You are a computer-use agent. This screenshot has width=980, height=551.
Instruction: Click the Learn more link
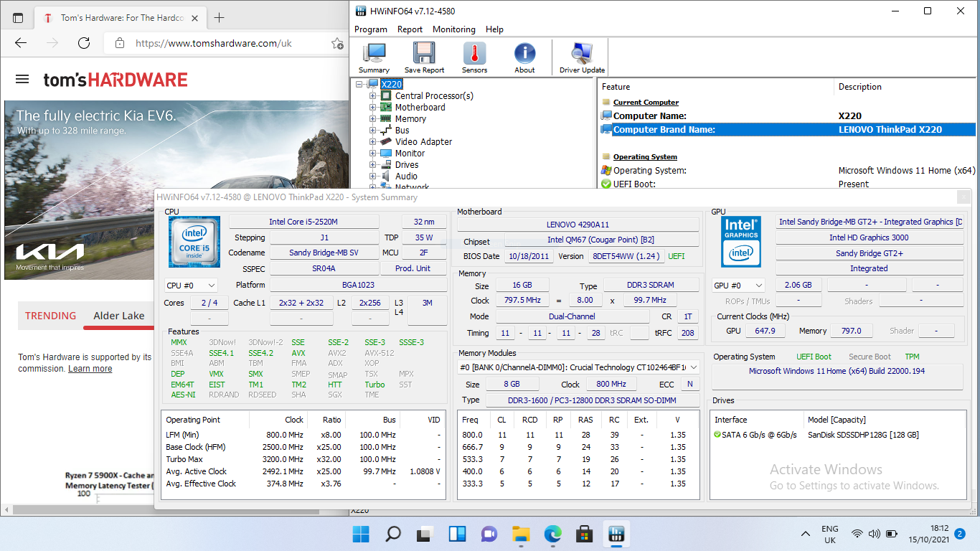point(90,369)
